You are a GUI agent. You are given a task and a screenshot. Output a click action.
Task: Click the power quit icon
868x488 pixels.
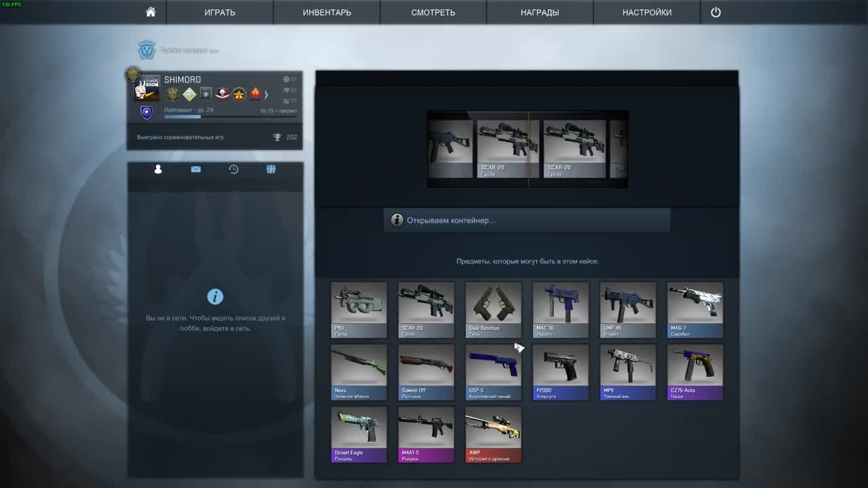point(715,12)
